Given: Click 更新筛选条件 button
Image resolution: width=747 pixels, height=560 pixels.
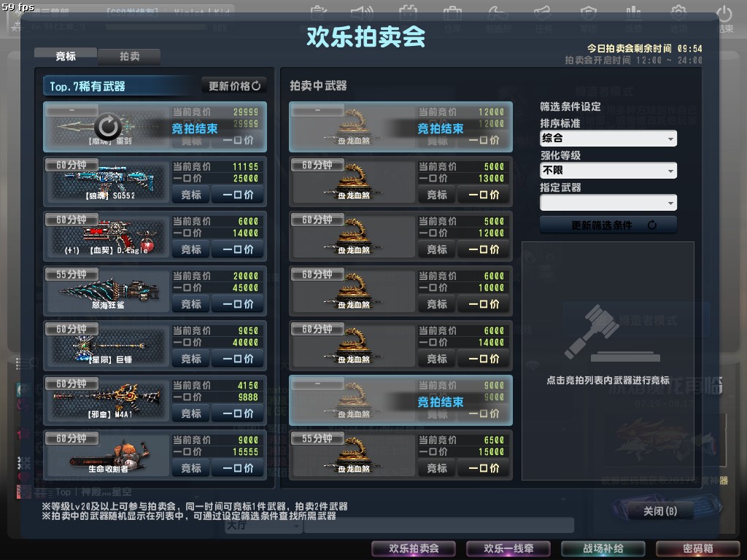Looking at the screenshot, I should click(x=608, y=225).
